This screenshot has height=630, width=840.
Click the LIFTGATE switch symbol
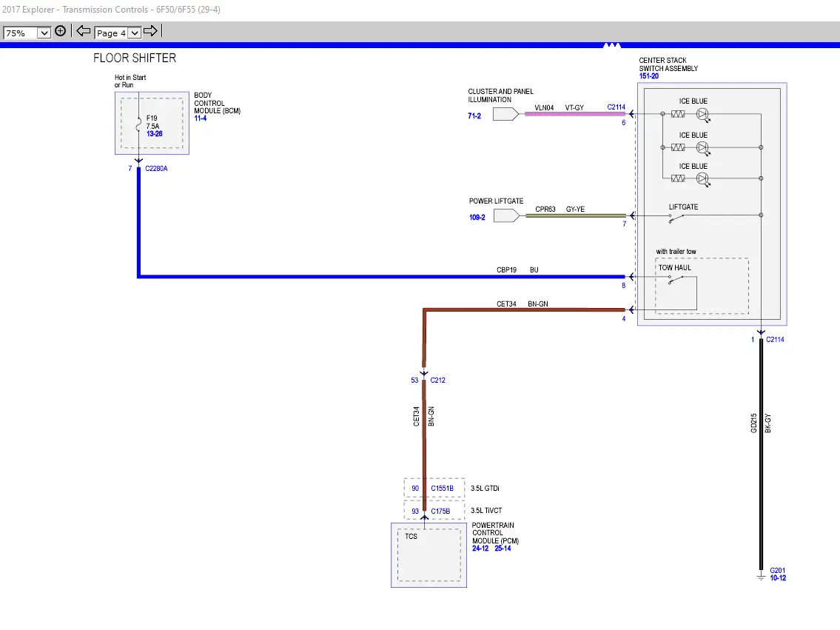[676, 218]
